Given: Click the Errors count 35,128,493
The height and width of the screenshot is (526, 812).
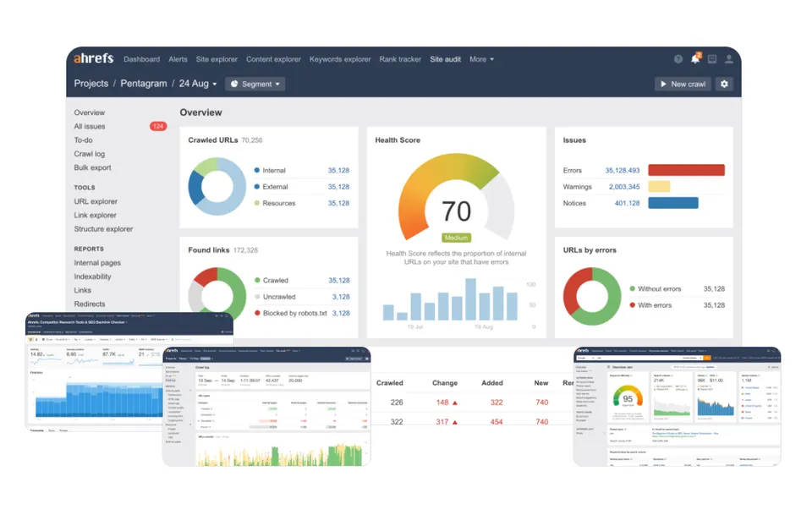Looking at the screenshot, I should point(622,170).
